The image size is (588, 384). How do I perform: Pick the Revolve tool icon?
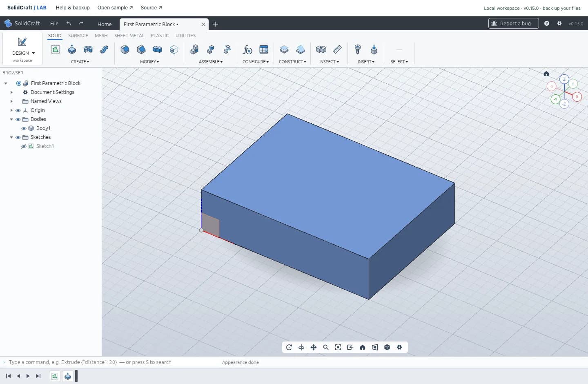click(x=88, y=49)
